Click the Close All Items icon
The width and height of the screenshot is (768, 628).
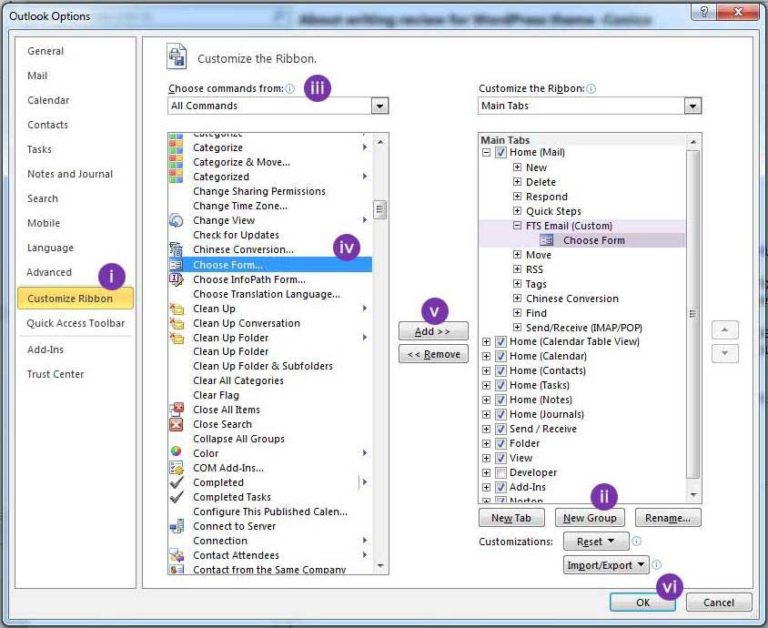click(176, 410)
